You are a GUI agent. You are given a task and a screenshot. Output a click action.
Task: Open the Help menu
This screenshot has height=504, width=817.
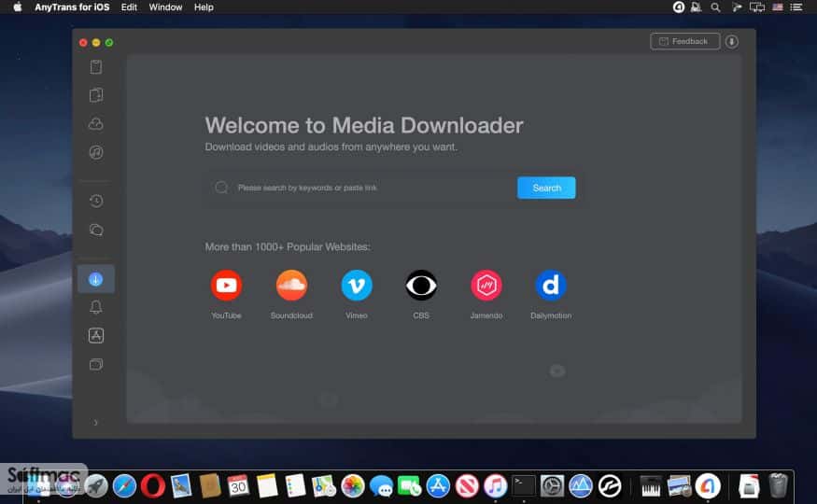click(x=204, y=7)
